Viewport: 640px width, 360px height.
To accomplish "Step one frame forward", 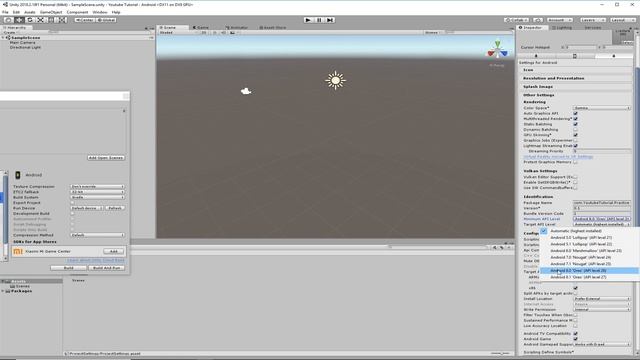I will click(x=330, y=20).
